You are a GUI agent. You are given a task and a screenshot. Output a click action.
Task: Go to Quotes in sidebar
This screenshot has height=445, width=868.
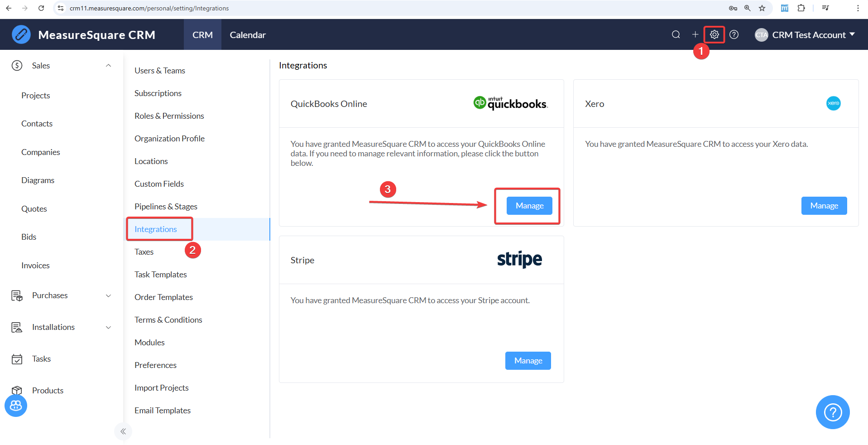[x=34, y=209]
